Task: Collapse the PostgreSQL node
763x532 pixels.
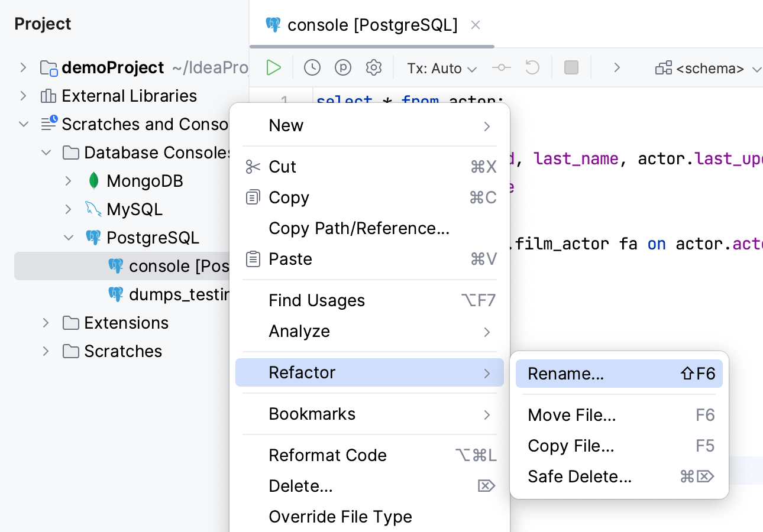Action: [69, 238]
